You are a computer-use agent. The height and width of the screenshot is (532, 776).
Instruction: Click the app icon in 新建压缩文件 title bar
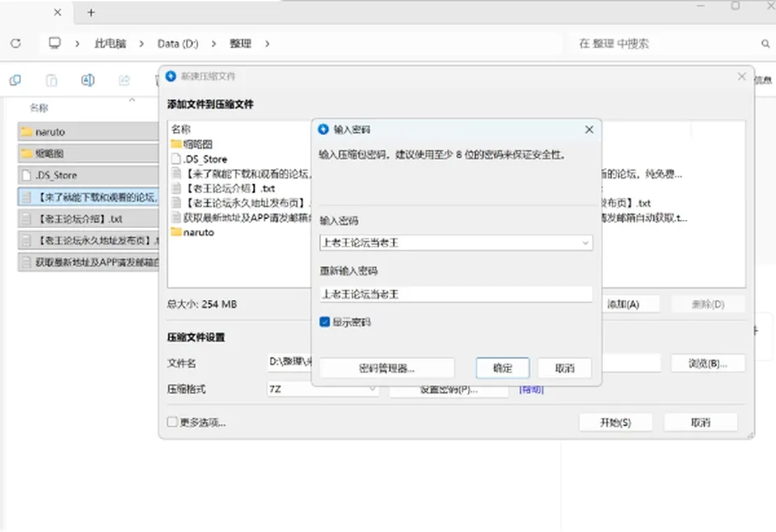(x=171, y=76)
